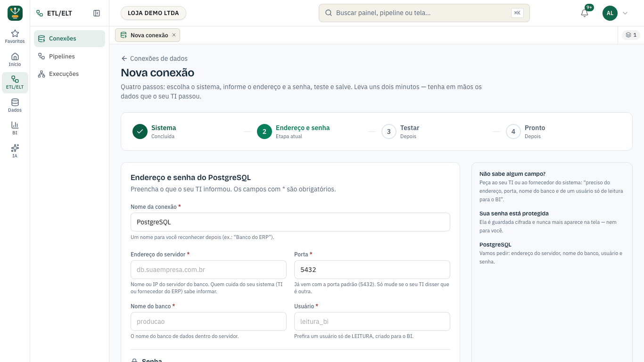Open Execuções in the sidebar
This screenshot has height=362, width=644.
(x=69, y=74)
